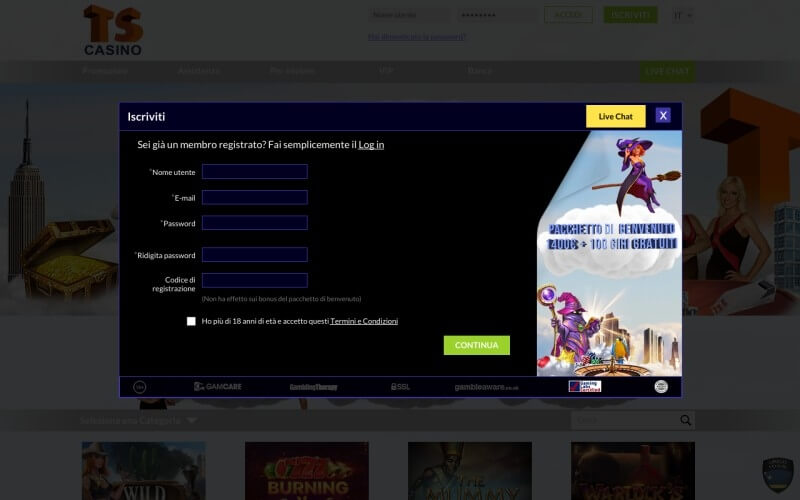Click the Accedi button in header

(x=568, y=15)
